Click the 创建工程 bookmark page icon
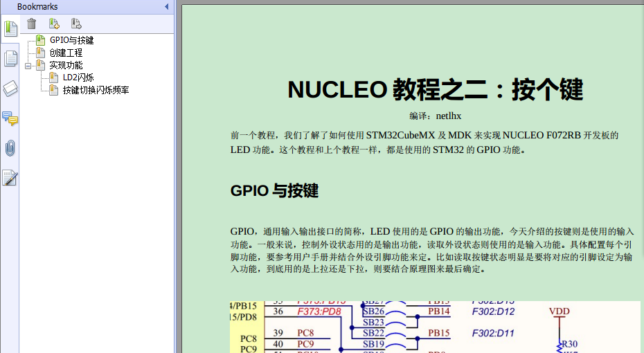Viewport: 644px width, 353px height. pos(40,53)
